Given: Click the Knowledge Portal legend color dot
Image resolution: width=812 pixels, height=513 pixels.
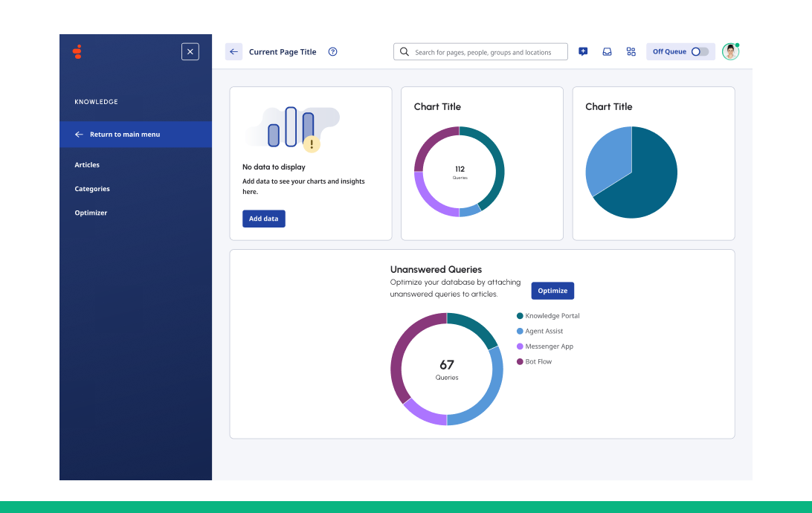Looking at the screenshot, I should click(520, 316).
